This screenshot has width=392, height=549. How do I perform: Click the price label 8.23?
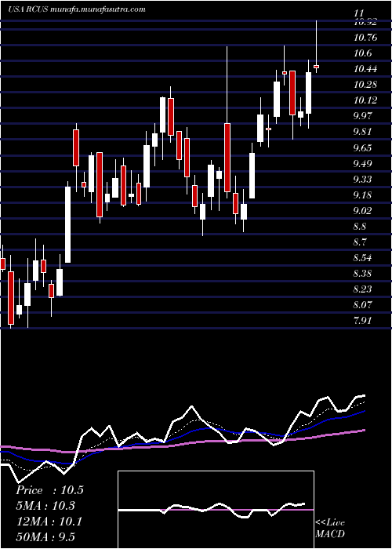[363, 289]
